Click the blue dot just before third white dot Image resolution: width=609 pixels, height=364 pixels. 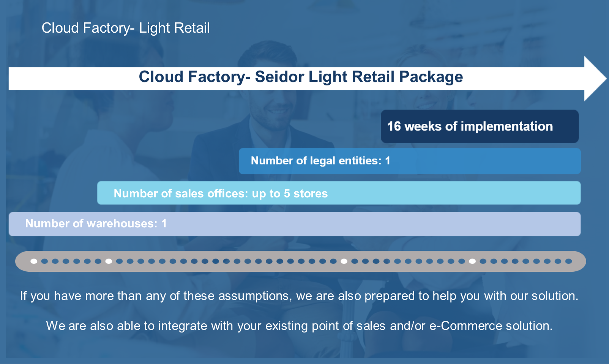point(333,261)
